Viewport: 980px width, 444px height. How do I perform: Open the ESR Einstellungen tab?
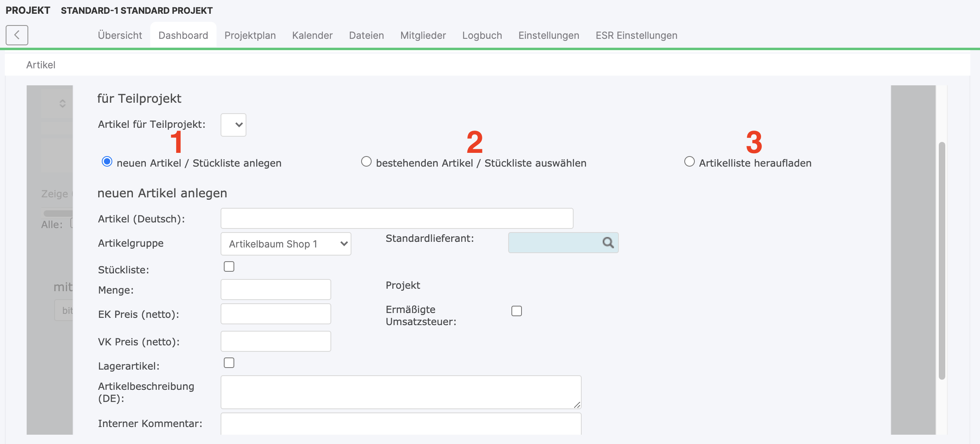tap(636, 36)
